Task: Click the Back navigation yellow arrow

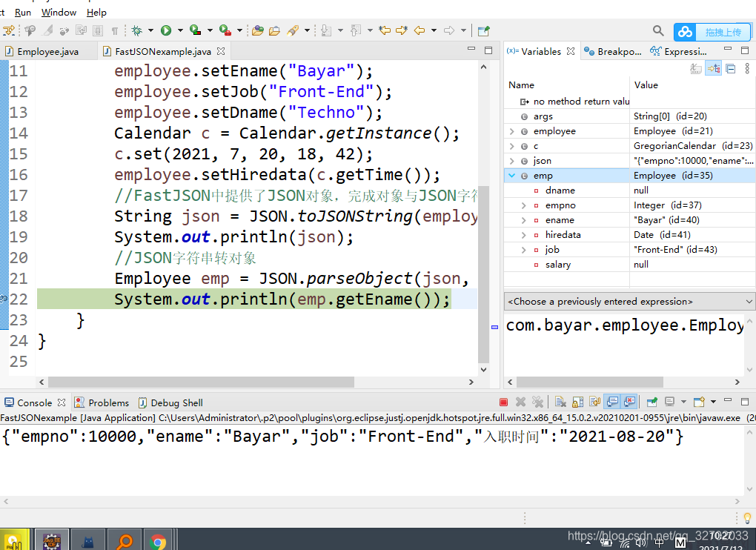Action: 420,31
